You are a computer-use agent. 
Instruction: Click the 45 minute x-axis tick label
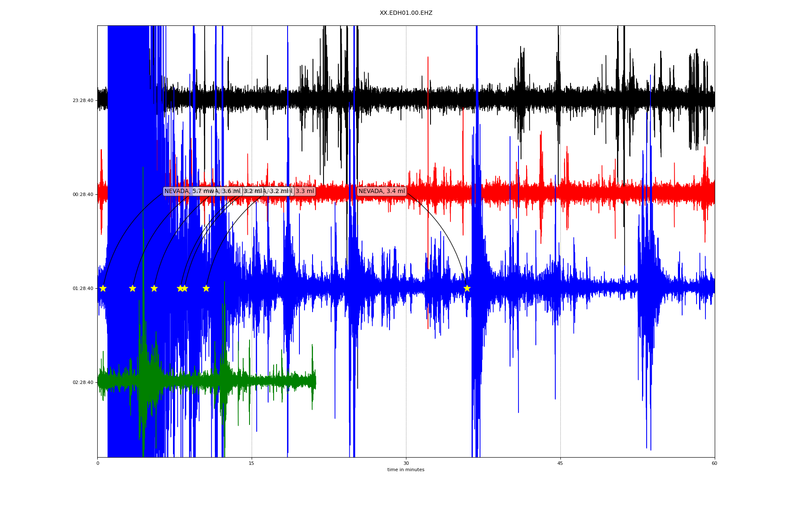point(560,463)
